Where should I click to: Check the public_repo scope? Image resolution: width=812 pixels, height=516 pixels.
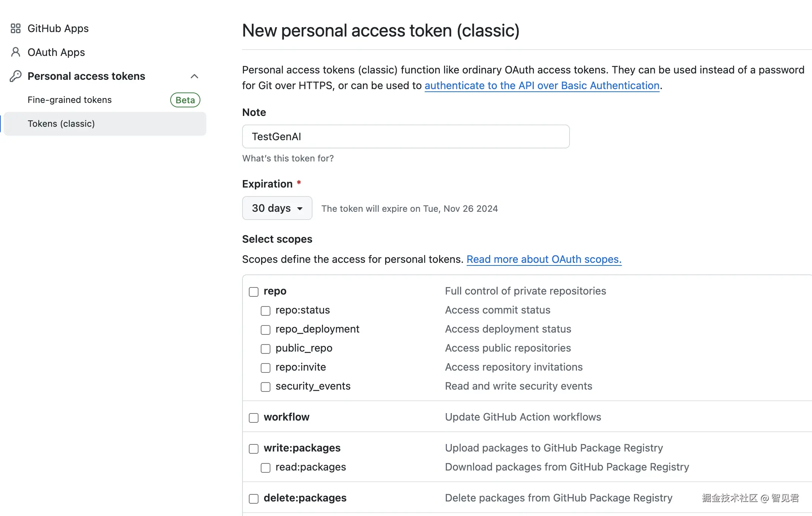[266, 349]
